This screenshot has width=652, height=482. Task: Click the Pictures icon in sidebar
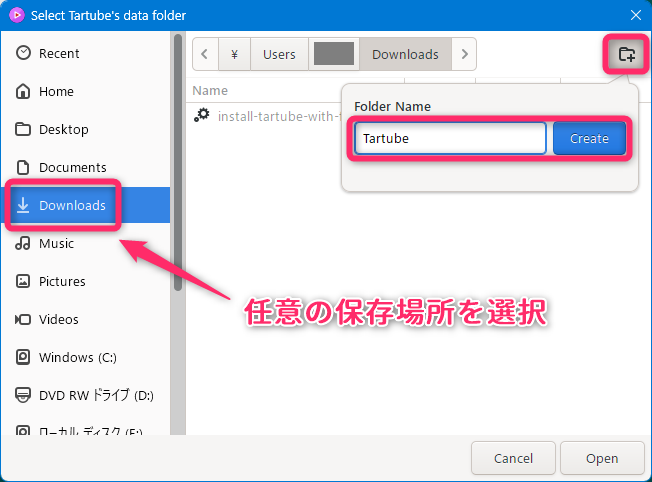[x=23, y=281]
